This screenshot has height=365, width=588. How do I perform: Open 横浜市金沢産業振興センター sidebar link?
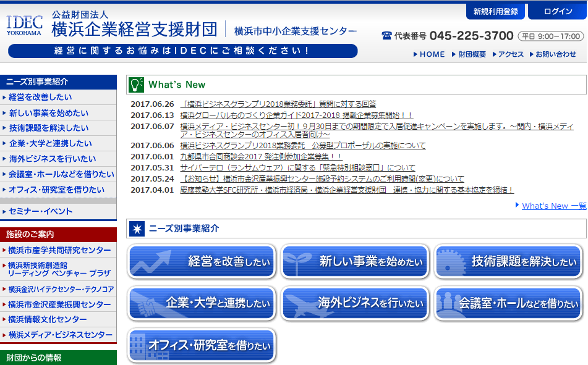point(58,304)
